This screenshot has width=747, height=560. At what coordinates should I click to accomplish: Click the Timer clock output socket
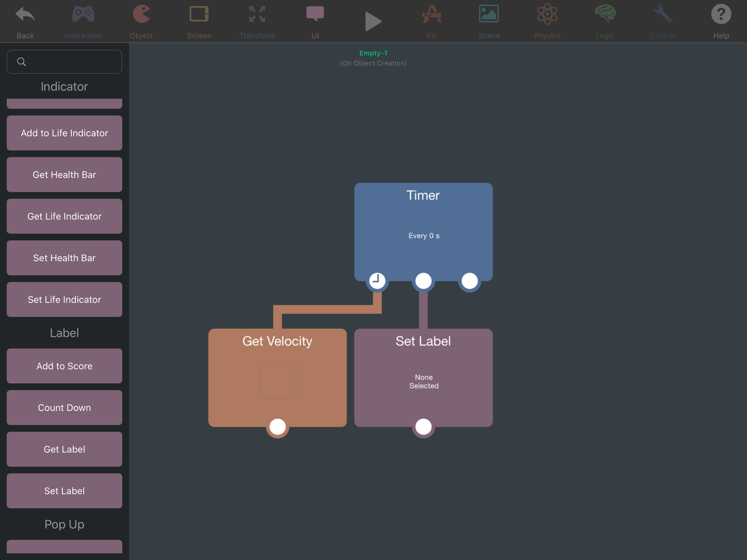pyautogui.click(x=377, y=281)
